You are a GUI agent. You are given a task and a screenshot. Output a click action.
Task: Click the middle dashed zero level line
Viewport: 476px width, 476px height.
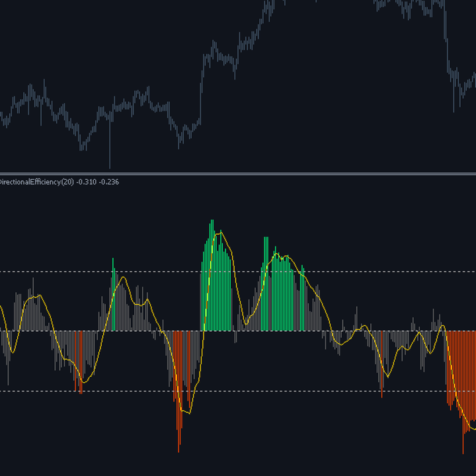[x=238, y=331]
